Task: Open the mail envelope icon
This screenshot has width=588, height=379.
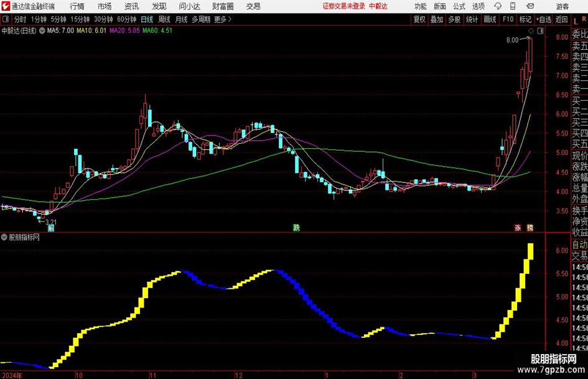Action: 530,6
